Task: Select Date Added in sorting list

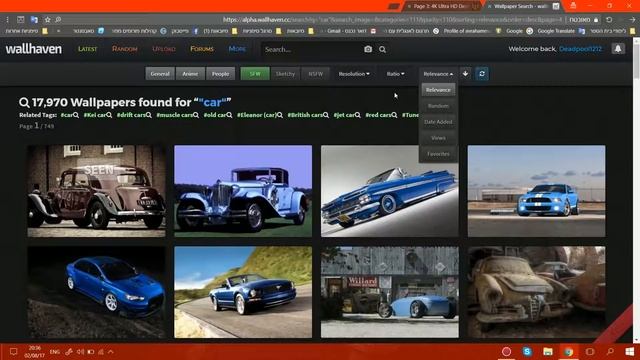Action: pos(438,122)
